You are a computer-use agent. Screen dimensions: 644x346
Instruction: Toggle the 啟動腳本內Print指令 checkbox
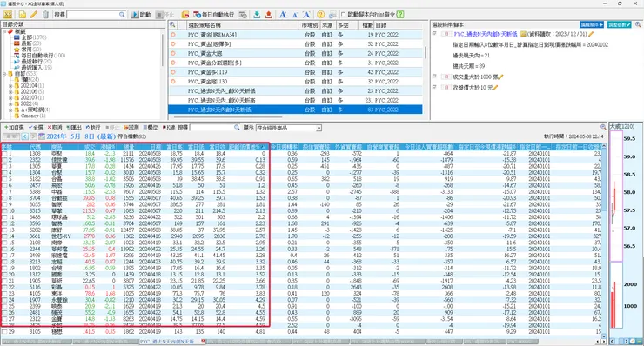pos(344,15)
